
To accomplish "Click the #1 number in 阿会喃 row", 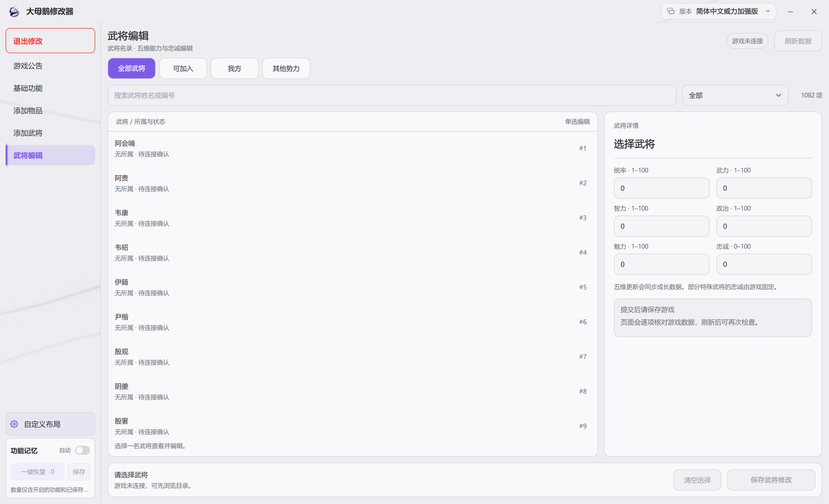I will pos(583,148).
